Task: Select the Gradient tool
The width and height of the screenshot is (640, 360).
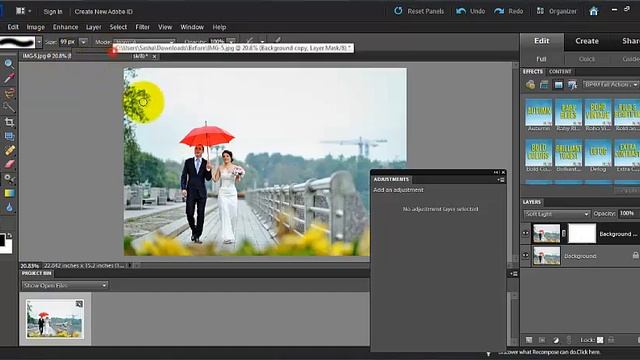Action: [x=9, y=193]
